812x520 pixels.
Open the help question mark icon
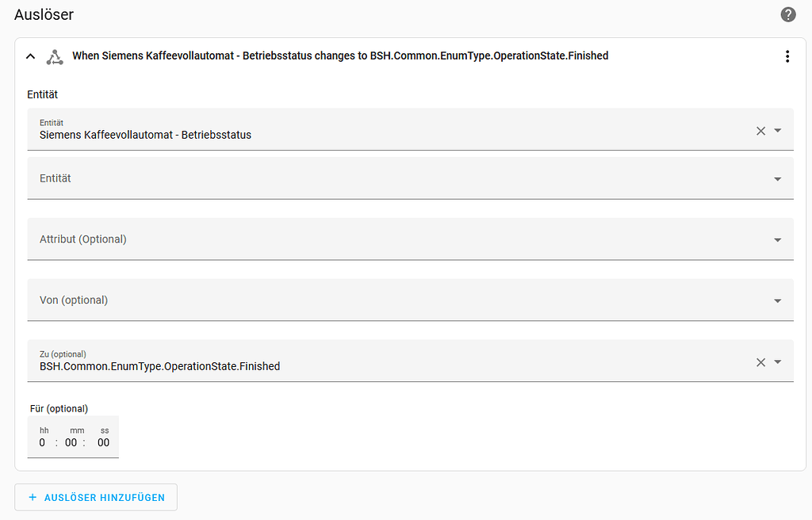(787, 14)
